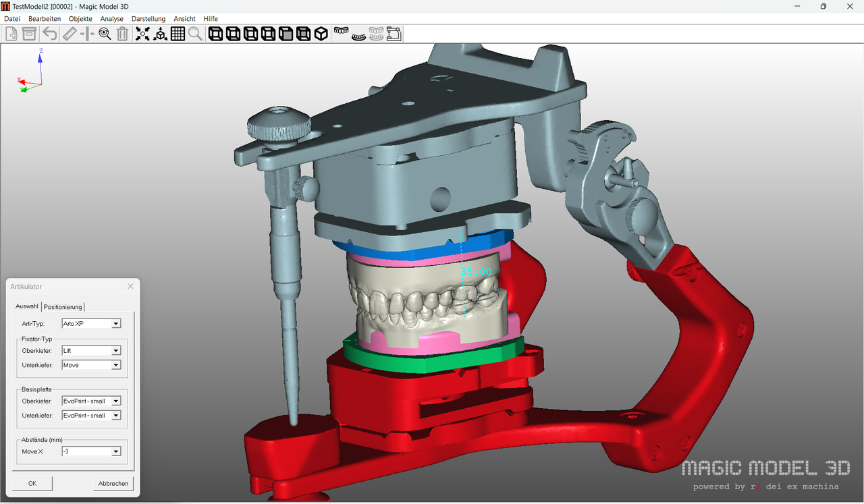Viewport: 864px width, 504px height.
Task: Click the trash can delete icon
Action: coord(122,34)
